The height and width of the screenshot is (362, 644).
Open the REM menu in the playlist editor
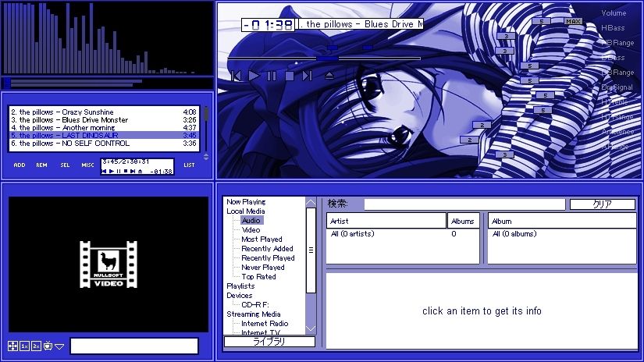coord(41,165)
